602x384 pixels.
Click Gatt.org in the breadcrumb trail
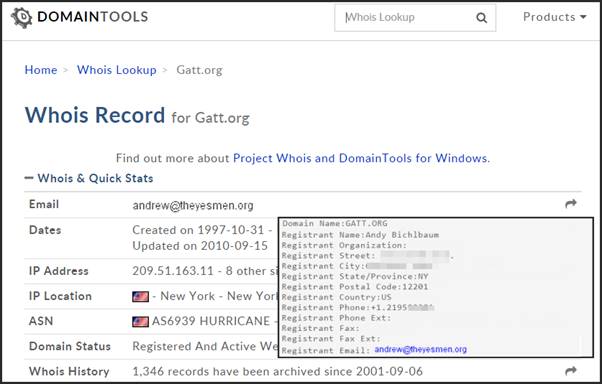[x=199, y=70]
